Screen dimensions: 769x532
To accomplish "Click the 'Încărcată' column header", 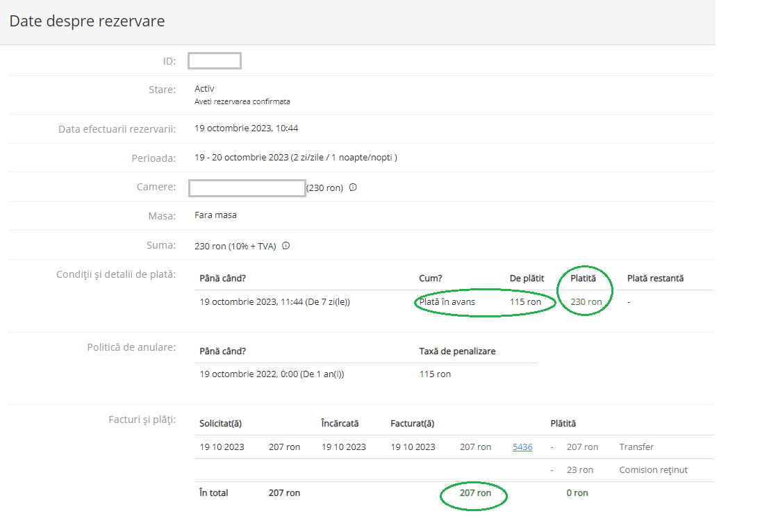I will [340, 424].
